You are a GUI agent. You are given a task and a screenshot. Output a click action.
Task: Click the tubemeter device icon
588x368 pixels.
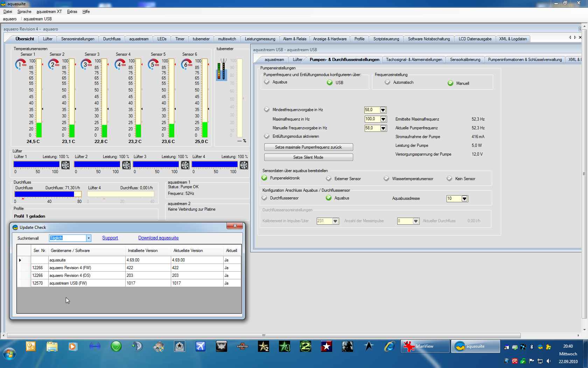[x=222, y=69]
